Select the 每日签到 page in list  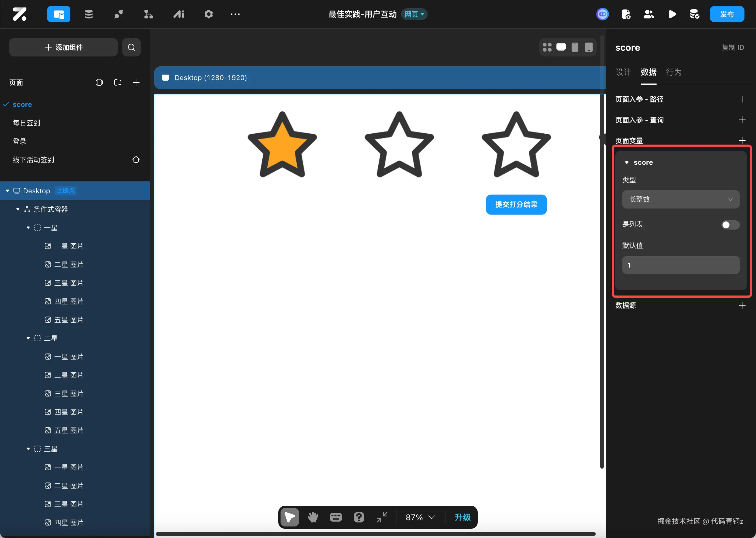27,123
